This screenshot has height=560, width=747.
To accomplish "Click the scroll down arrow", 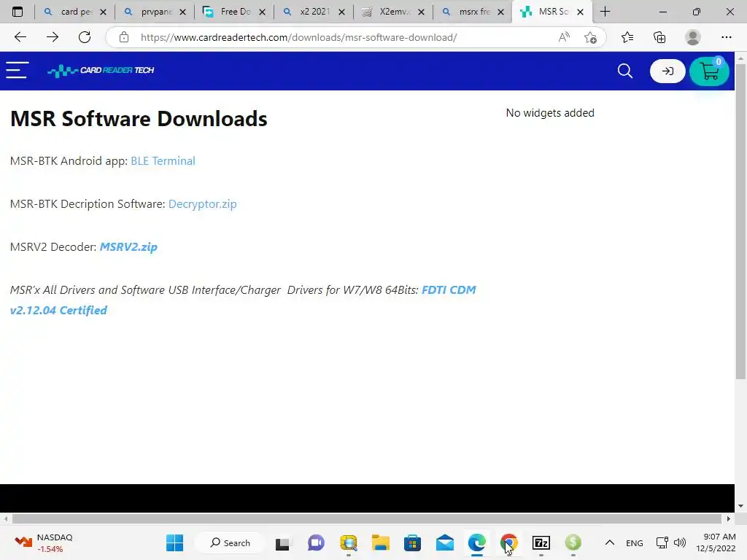I will [740, 506].
